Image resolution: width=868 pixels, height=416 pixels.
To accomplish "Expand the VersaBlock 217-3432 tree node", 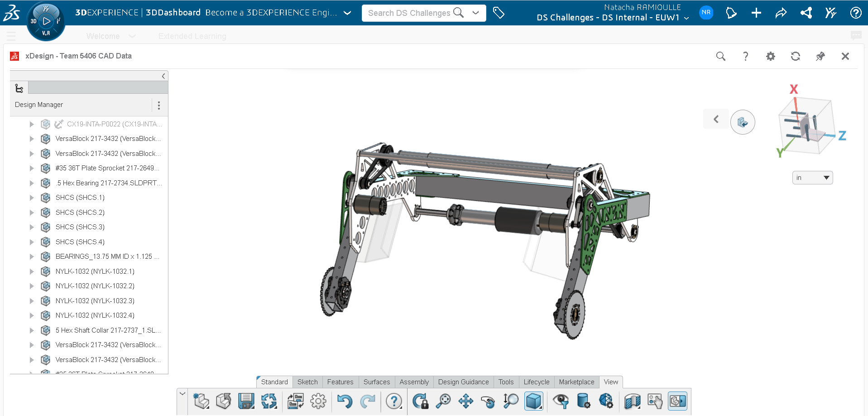I will tap(31, 139).
